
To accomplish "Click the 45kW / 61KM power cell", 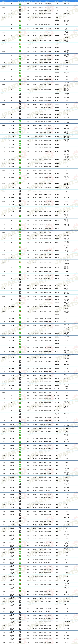I will pos(47,10).
